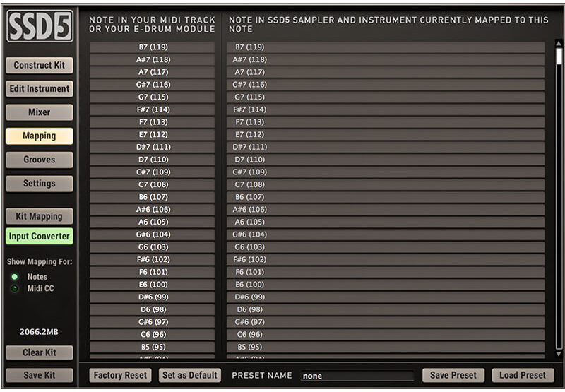Select the Input Converter view
565x392 pixels.
point(40,237)
